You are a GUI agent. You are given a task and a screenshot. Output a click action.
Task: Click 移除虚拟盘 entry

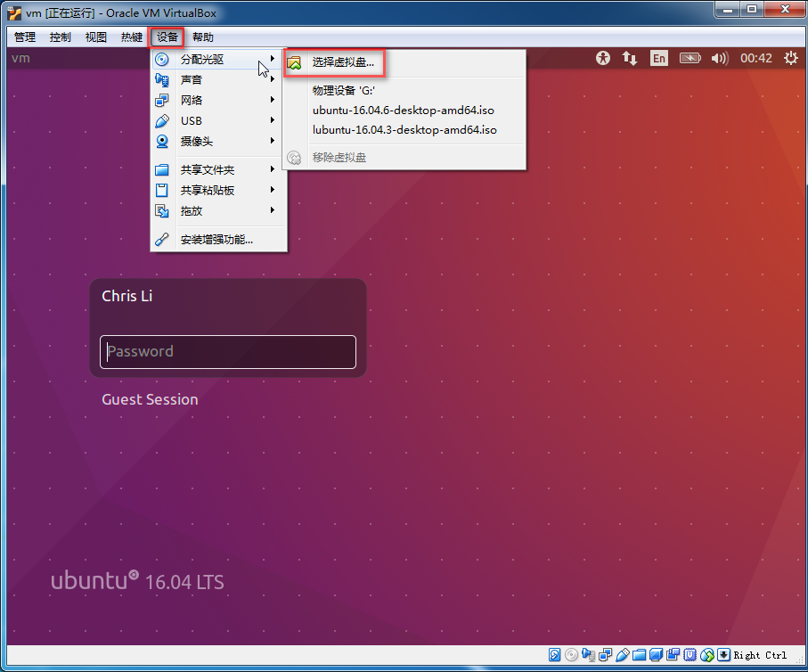coord(339,157)
